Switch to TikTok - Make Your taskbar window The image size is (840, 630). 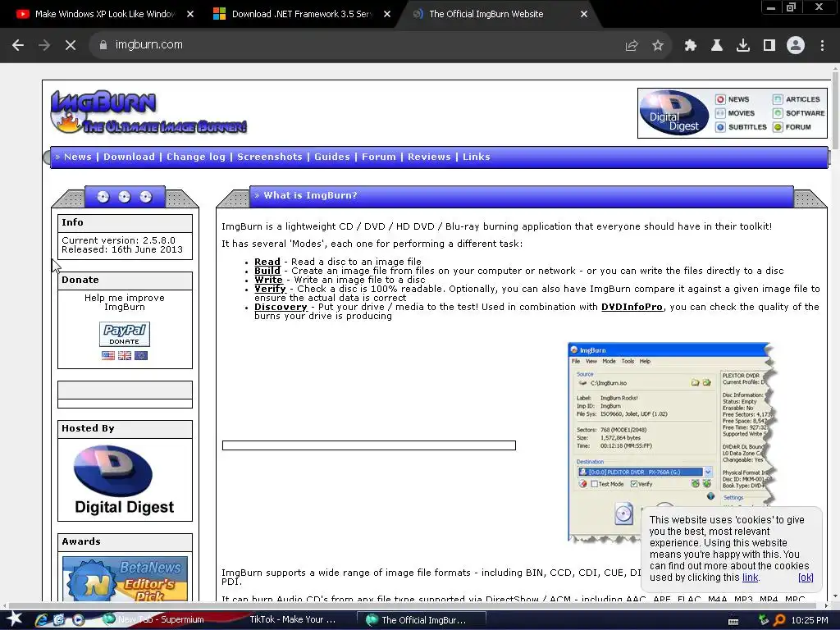point(292,620)
